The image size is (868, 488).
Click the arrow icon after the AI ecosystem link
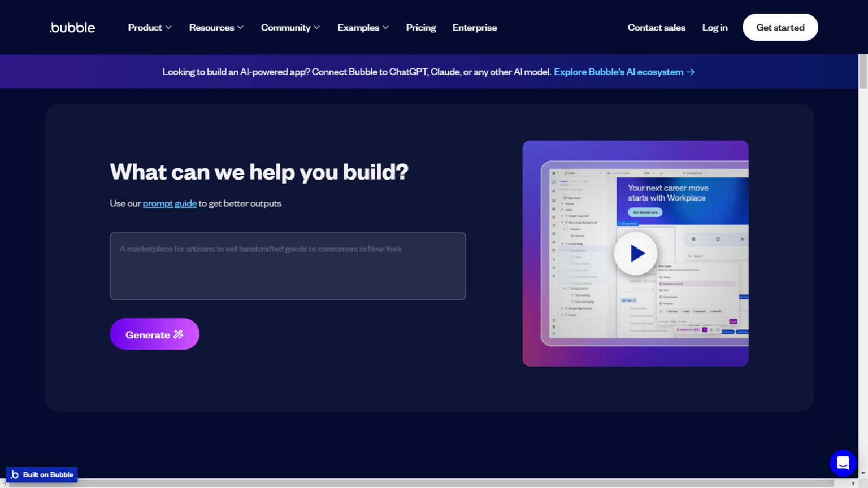[x=690, y=72]
